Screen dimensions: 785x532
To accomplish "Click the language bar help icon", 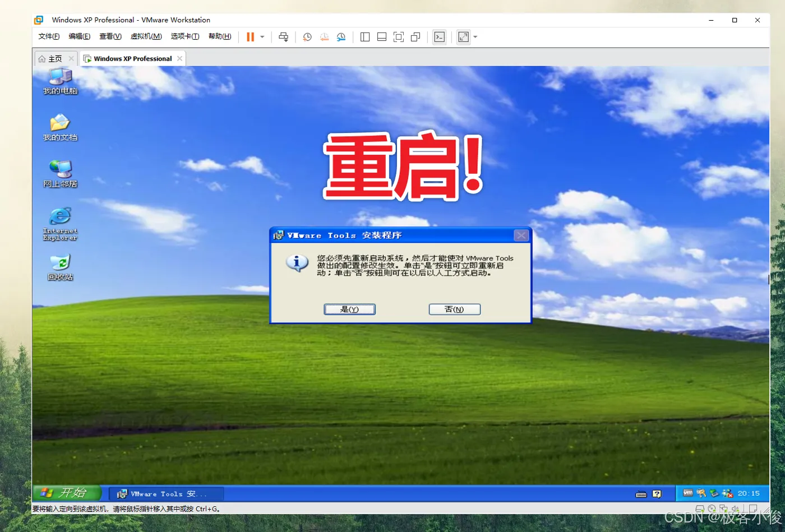I will pyautogui.click(x=657, y=494).
